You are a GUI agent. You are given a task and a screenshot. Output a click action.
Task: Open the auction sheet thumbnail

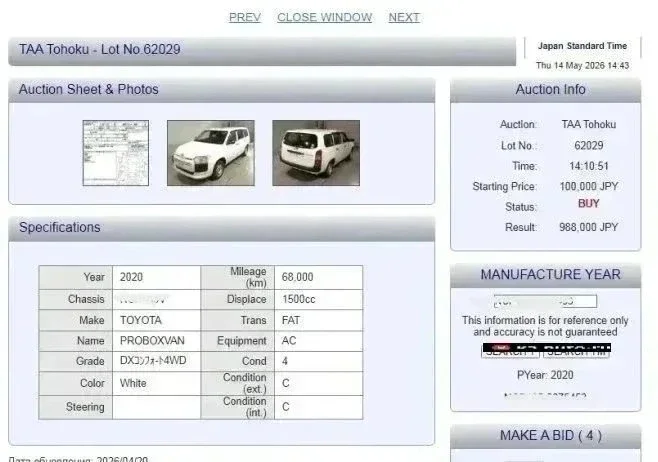click(116, 153)
